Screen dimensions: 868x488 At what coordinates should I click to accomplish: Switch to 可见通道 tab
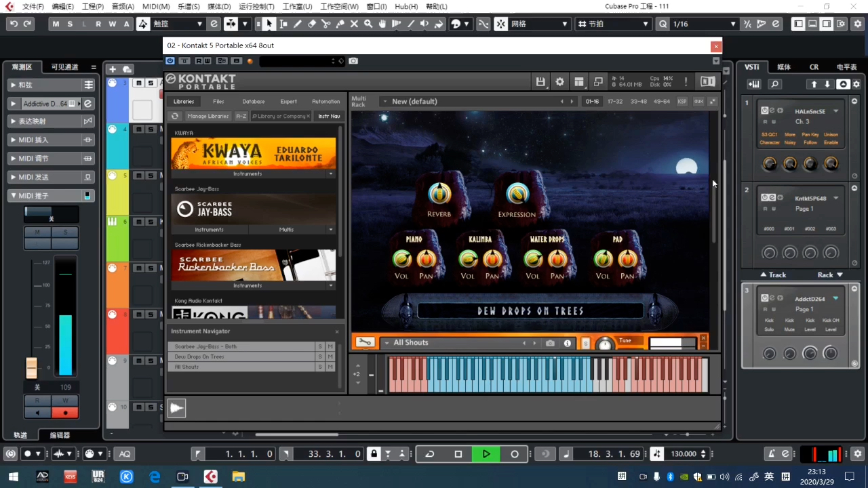tap(65, 67)
